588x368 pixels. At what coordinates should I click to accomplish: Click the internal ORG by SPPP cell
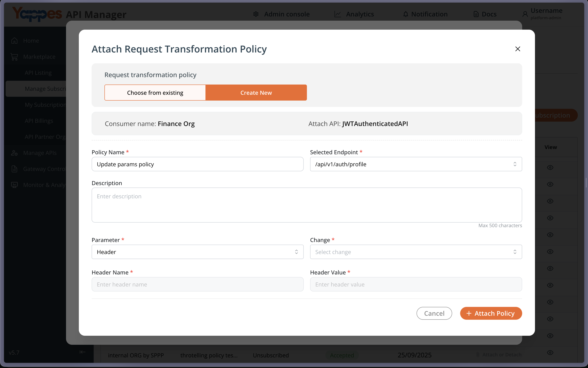click(136, 355)
